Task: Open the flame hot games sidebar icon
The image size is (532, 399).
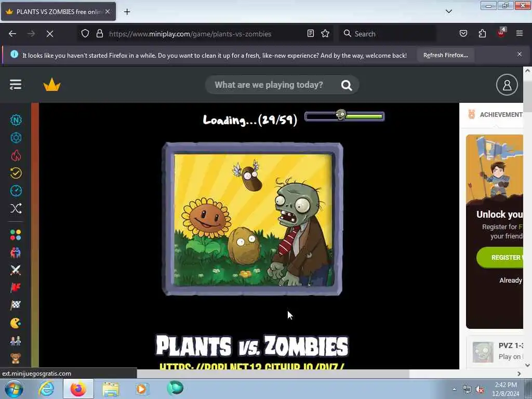Action: [16, 155]
